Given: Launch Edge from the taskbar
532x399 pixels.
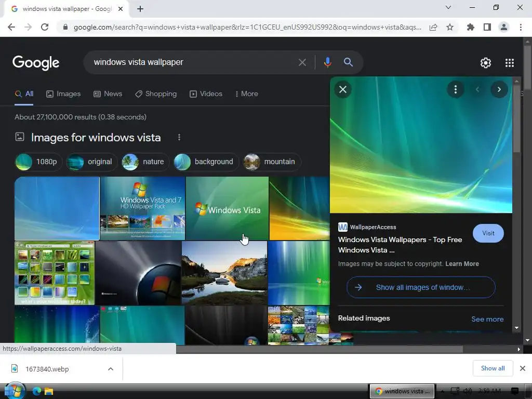Looking at the screenshot, I should coord(37,391).
